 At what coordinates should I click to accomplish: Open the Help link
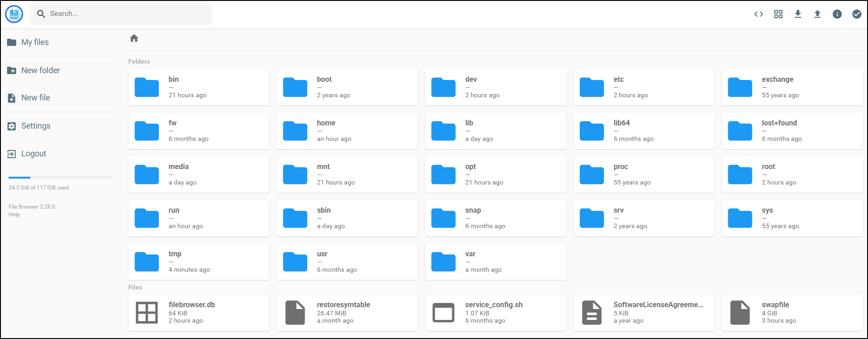point(14,214)
